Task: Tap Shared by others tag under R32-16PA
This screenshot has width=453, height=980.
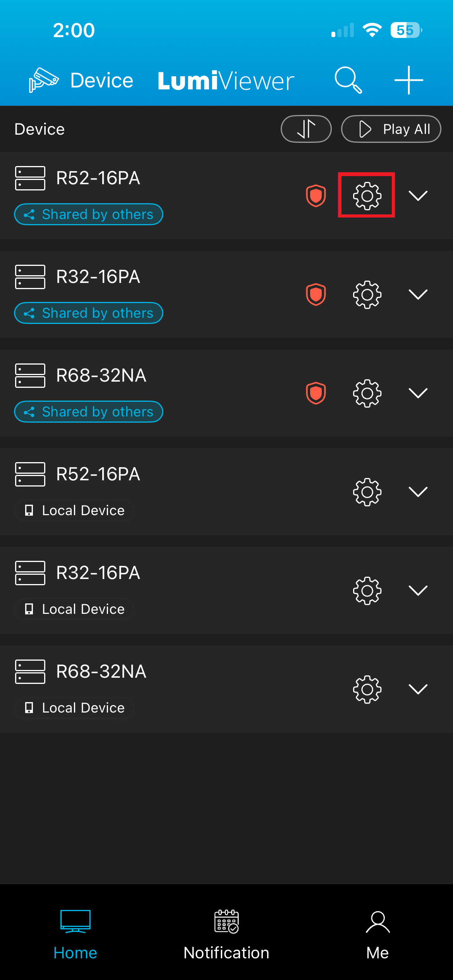Action: click(89, 313)
